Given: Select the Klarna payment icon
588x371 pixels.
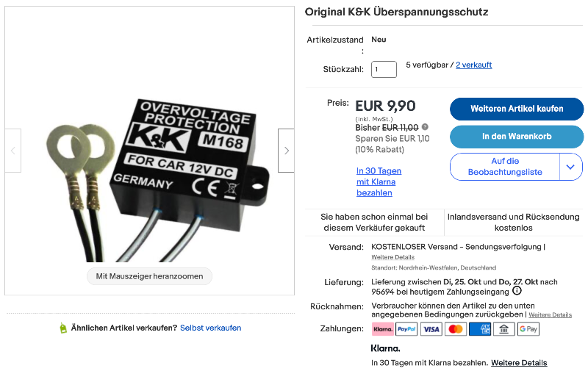Looking at the screenshot, I should [x=383, y=329].
